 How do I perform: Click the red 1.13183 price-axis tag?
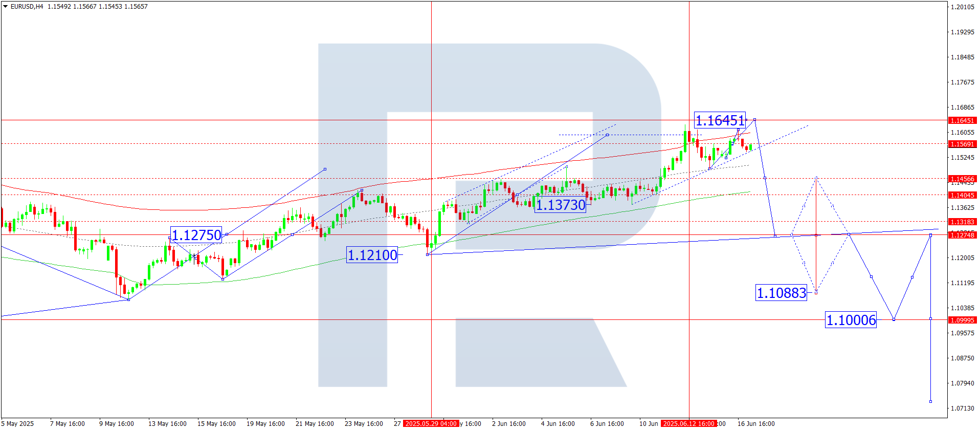962,222
